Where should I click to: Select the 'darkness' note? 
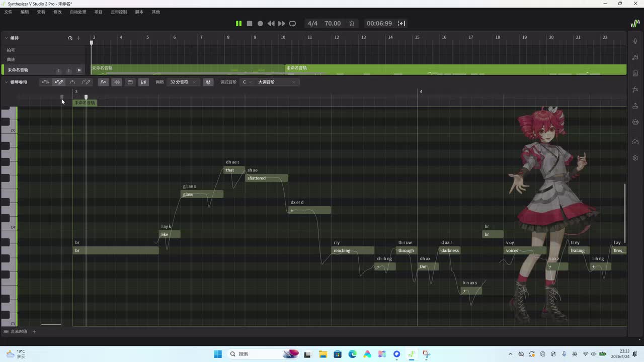(450, 250)
